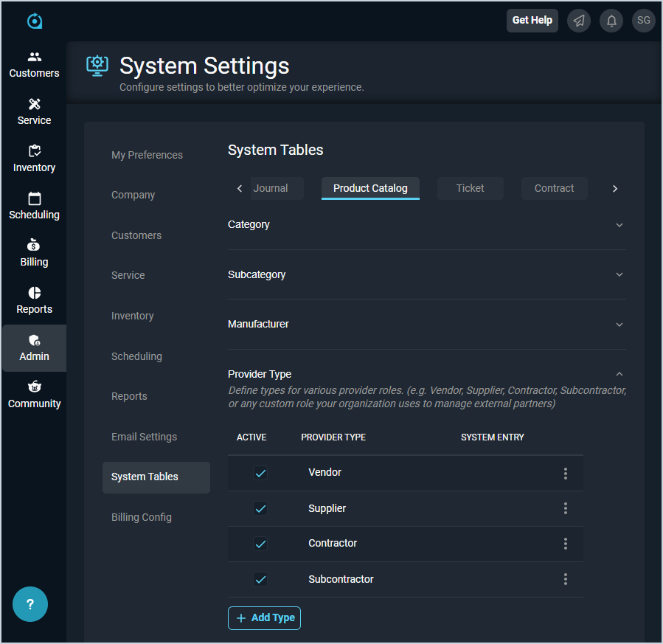This screenshot has width=663, height=644.
Task: Expand the Category section
Action: (x=619, y=225)
